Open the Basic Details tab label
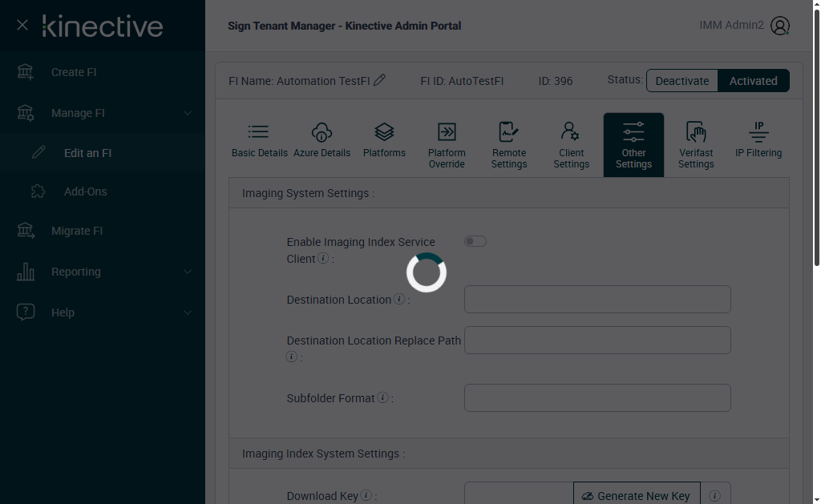Screen dimensions: 821x504 pos(260,153)
